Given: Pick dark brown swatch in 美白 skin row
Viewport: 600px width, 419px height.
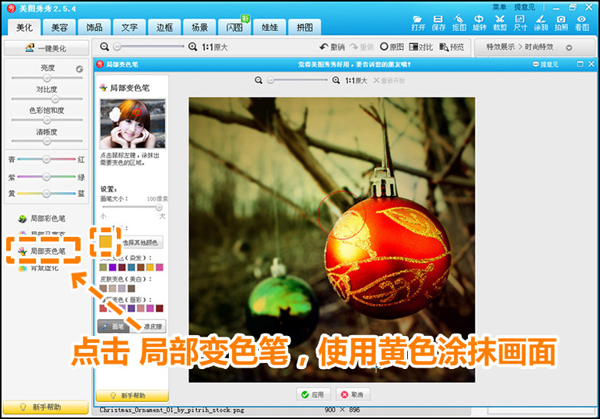Looking at the screenshot, I should tap(131, 288).
